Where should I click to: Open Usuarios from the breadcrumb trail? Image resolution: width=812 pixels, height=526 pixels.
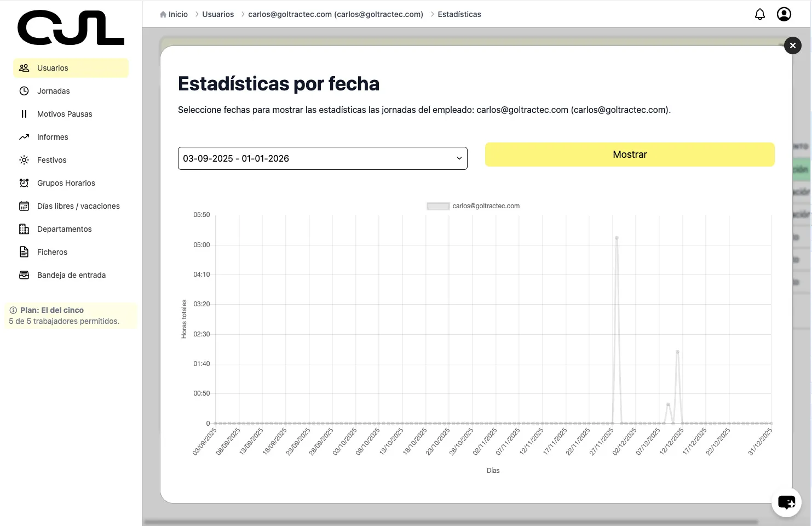[218, 14]
